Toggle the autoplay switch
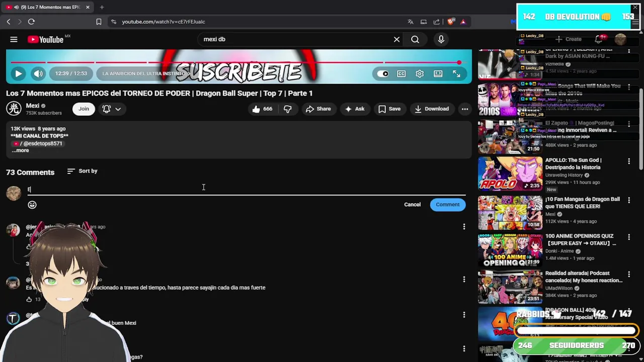644x362 pixels. tap(383, 73)
